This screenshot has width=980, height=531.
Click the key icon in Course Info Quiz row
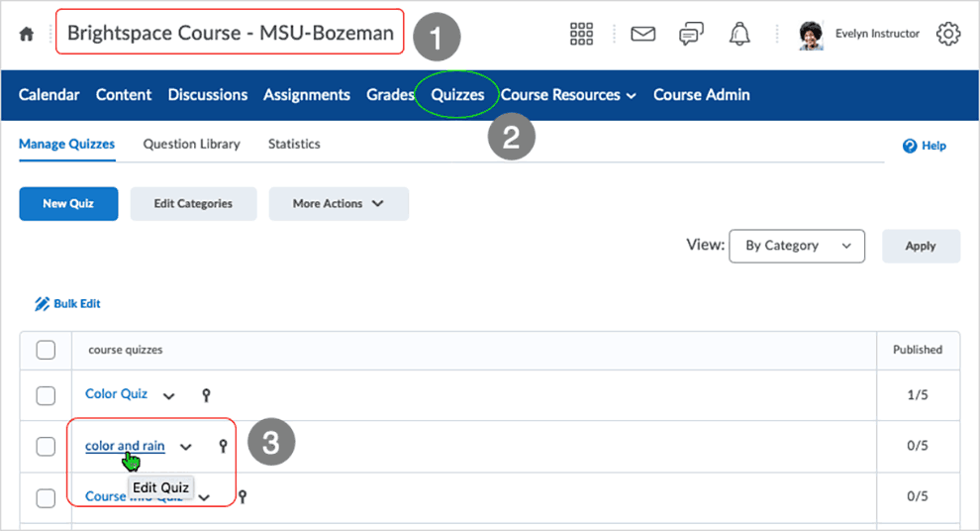(243, 496)
